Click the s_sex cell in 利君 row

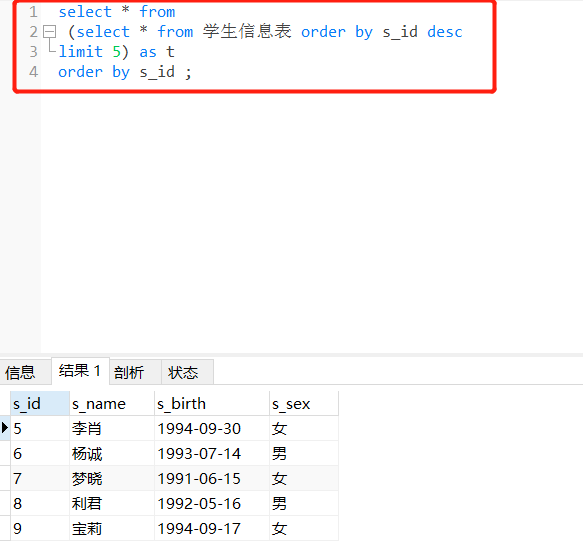[304, 503]
